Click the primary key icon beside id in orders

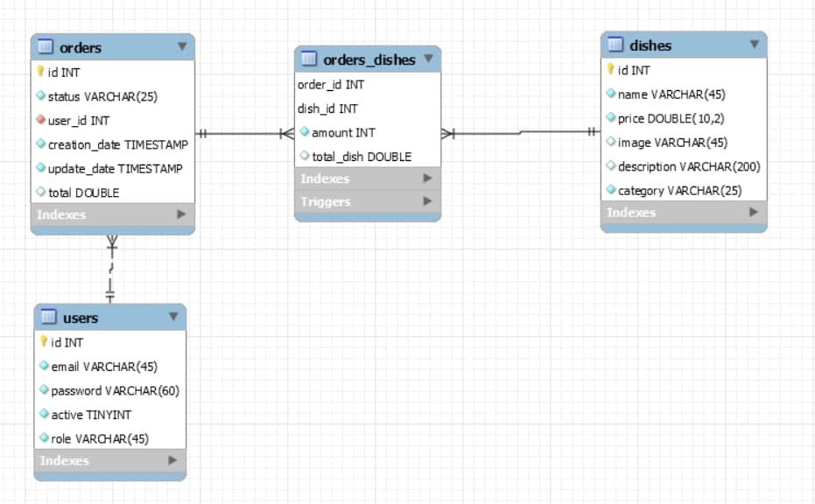39,72
